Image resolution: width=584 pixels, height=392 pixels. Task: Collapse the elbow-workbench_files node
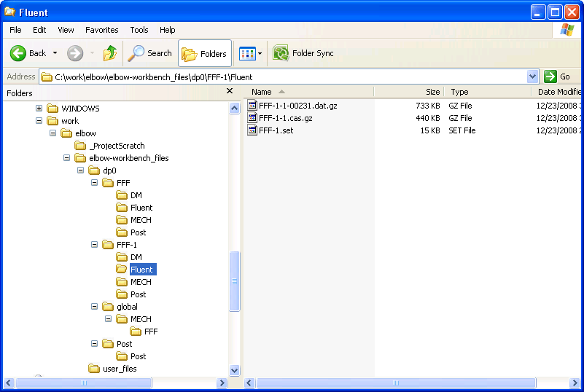(66, 158)
